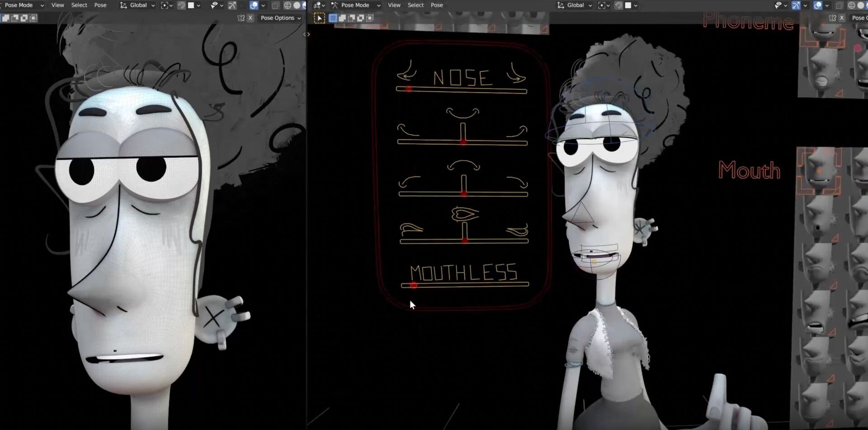Viewport: 868px width, 430px height.
Task: Click pivot point icon in right viewport
Action: pyautogui.click(x=602, y=5)
